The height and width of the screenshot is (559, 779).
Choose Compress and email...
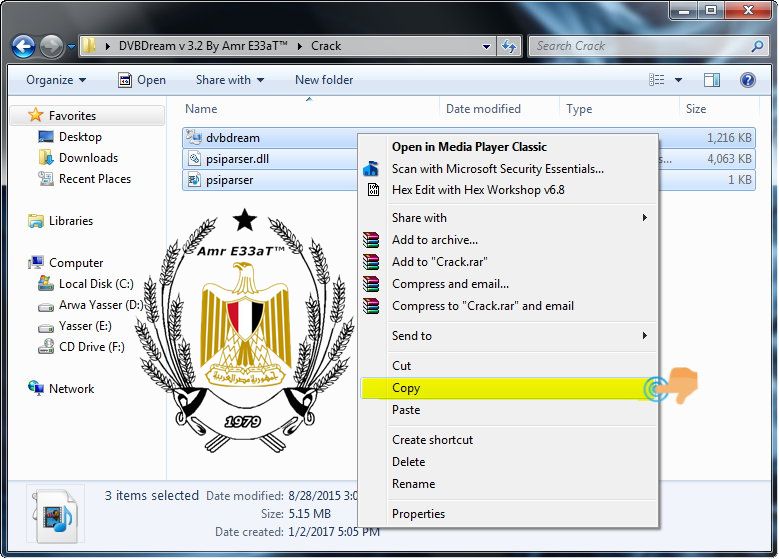509,284
